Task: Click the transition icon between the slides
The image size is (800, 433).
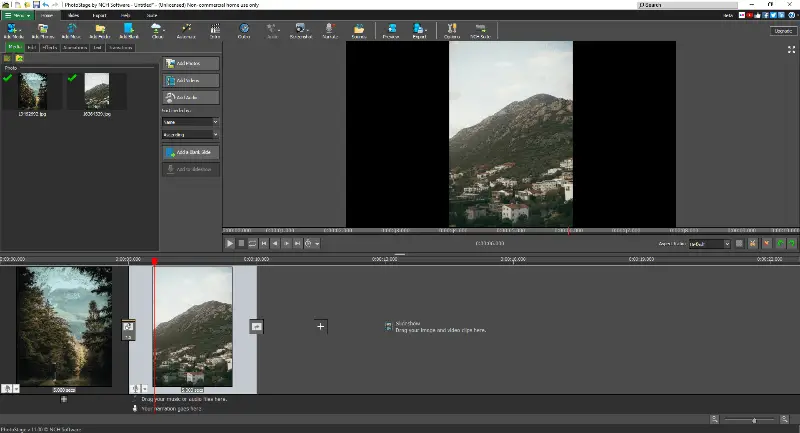Action: point(128,329)
